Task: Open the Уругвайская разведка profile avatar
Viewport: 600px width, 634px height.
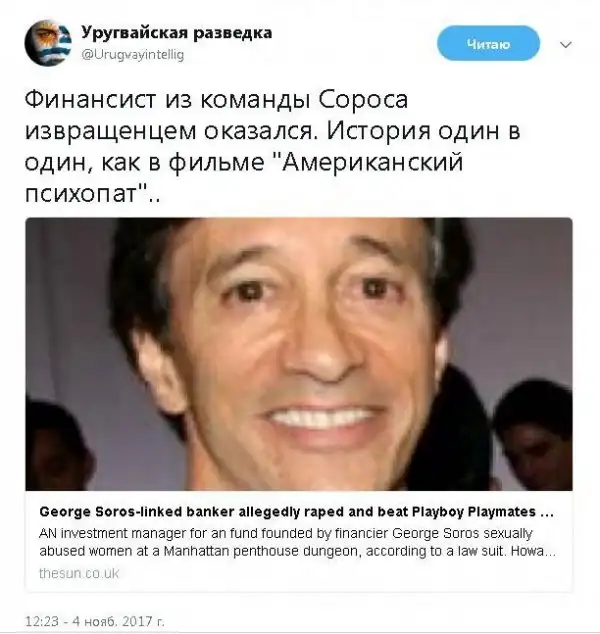Action: pos(48,42)
